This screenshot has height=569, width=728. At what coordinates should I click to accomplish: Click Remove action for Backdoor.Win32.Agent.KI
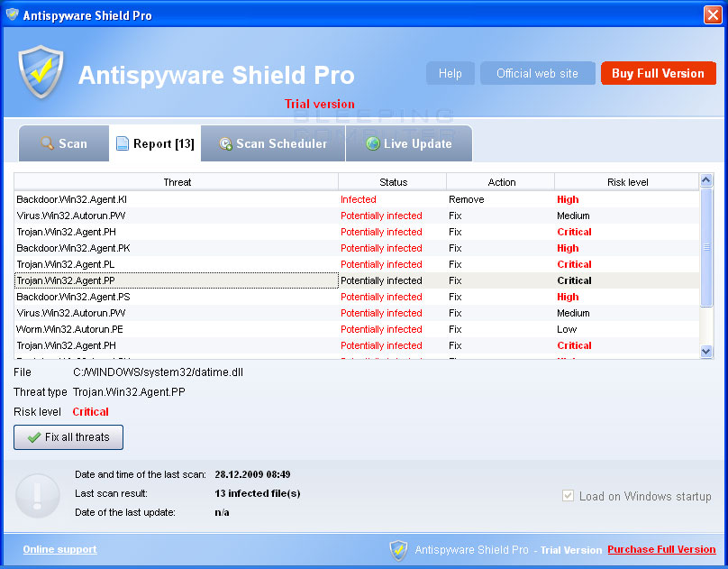click(x=466, y=199)
